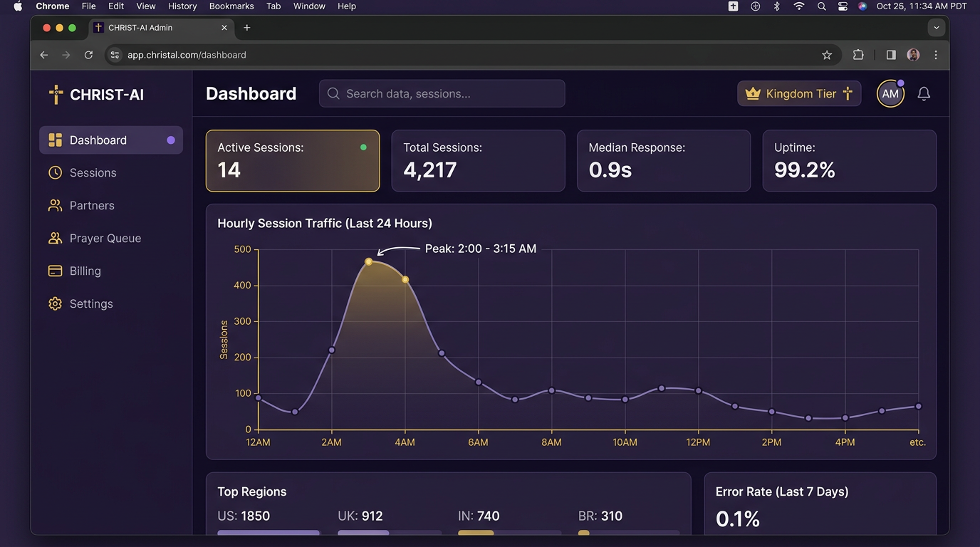The height and width of the screenshot is (547, 980).
Task: Click the peak data point on traffic chart
Action: click(369, 262)
